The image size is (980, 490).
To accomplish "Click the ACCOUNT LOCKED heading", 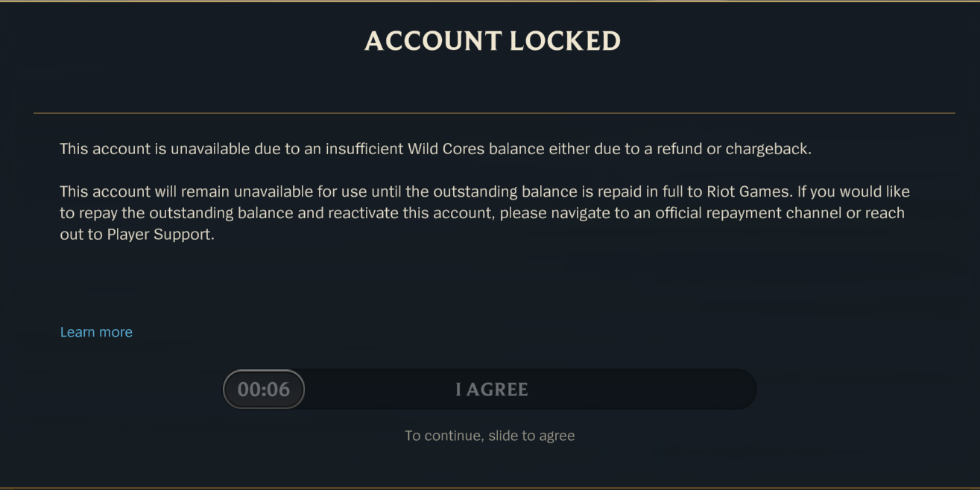I will click(x=493, y=41).
